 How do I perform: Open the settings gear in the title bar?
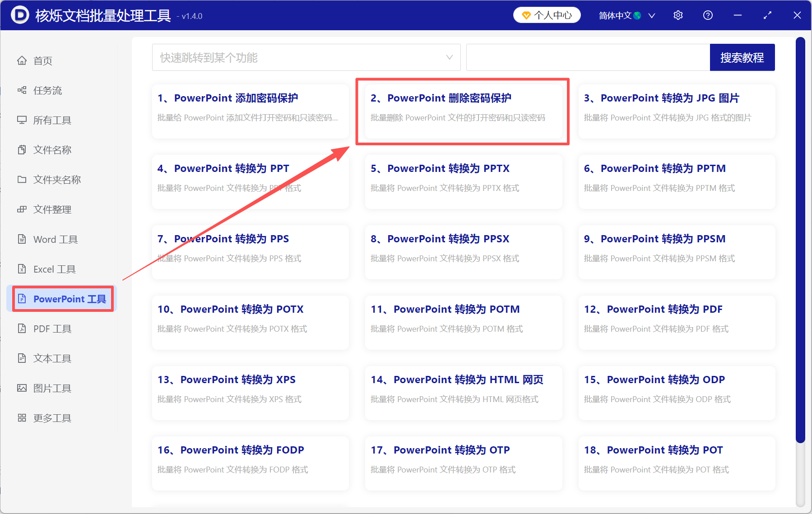point(677,15)
